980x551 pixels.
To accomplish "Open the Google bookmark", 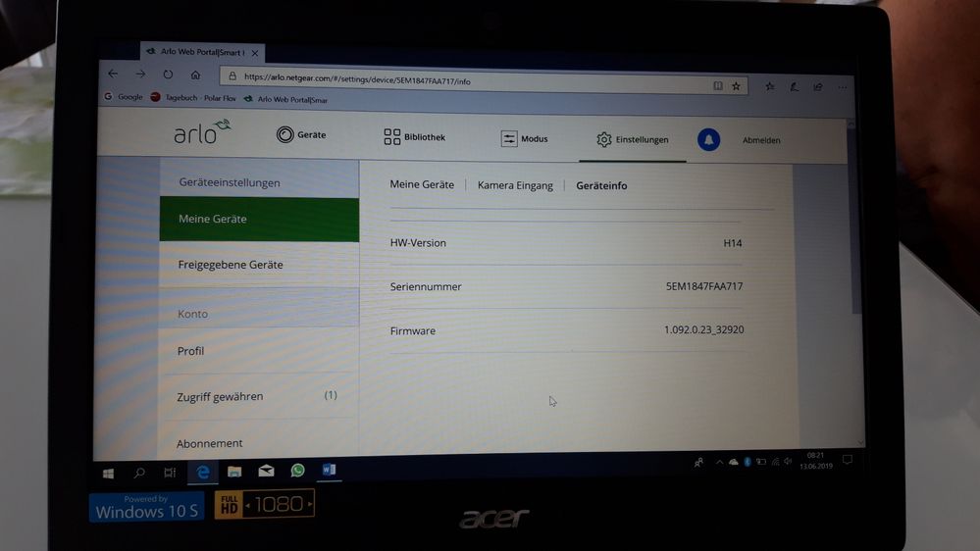I will coord(124,97).
